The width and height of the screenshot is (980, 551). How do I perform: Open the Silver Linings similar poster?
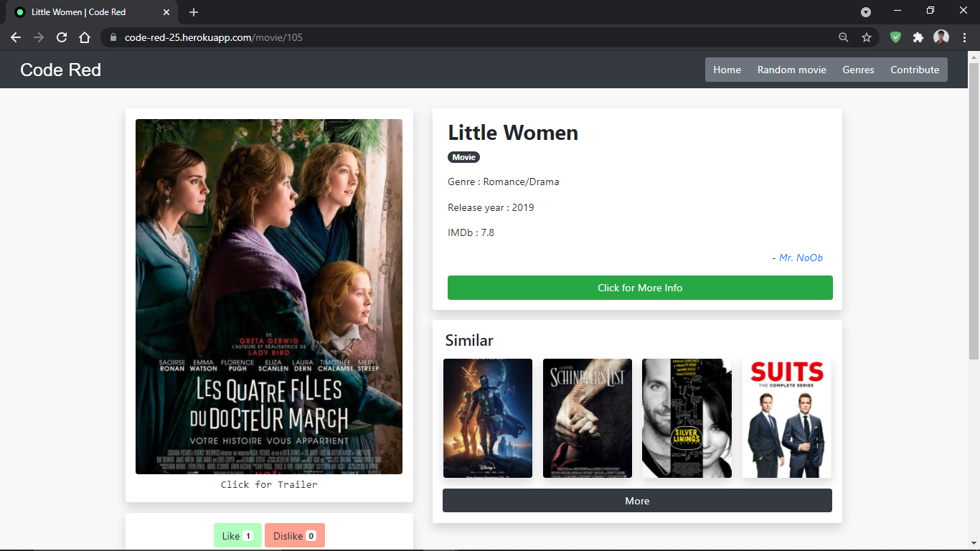tap(687, 418)
